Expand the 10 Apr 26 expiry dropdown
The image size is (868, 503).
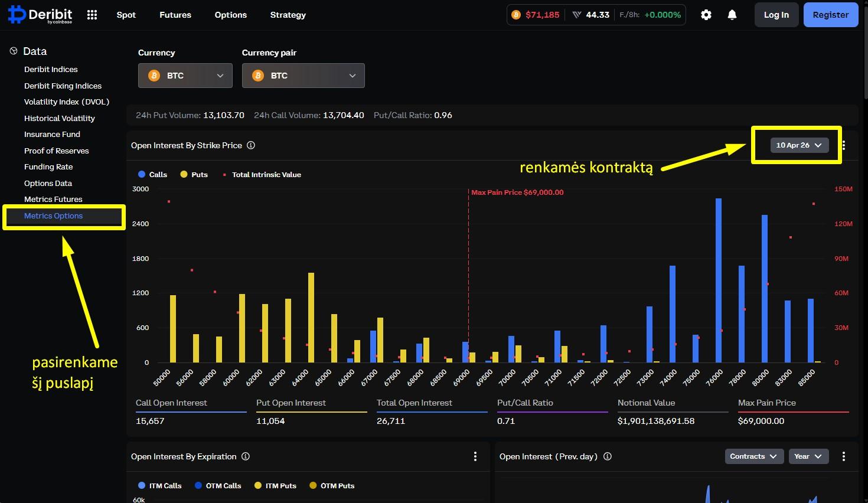click(799, 145)
